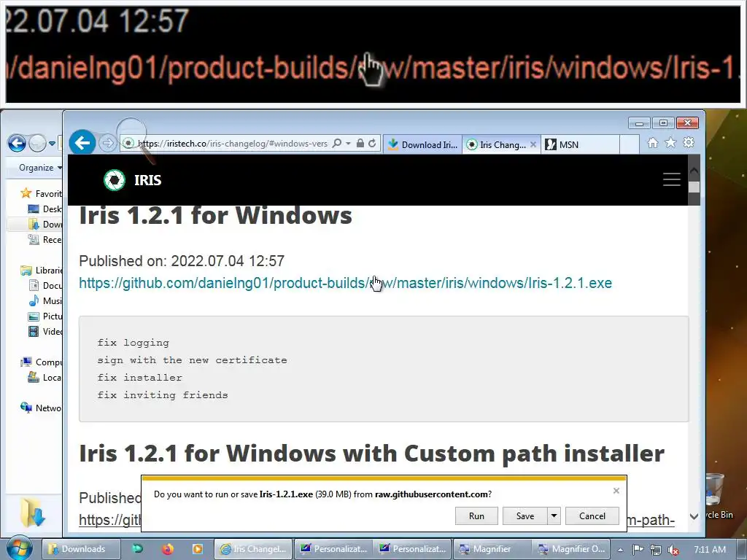Show hidden tray icons arrow
This screenshot has width=747, height=560.
point(620,550)
